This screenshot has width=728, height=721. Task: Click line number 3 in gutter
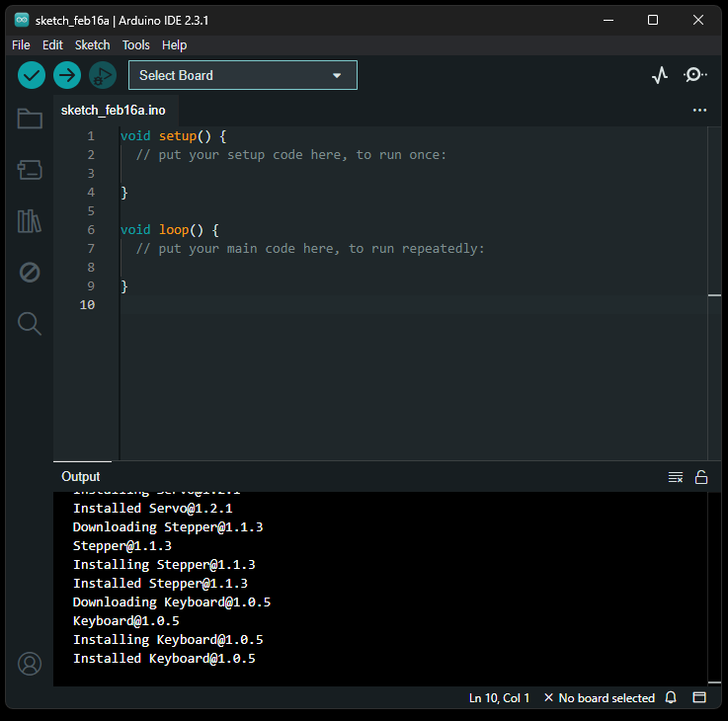coord(91,174)
